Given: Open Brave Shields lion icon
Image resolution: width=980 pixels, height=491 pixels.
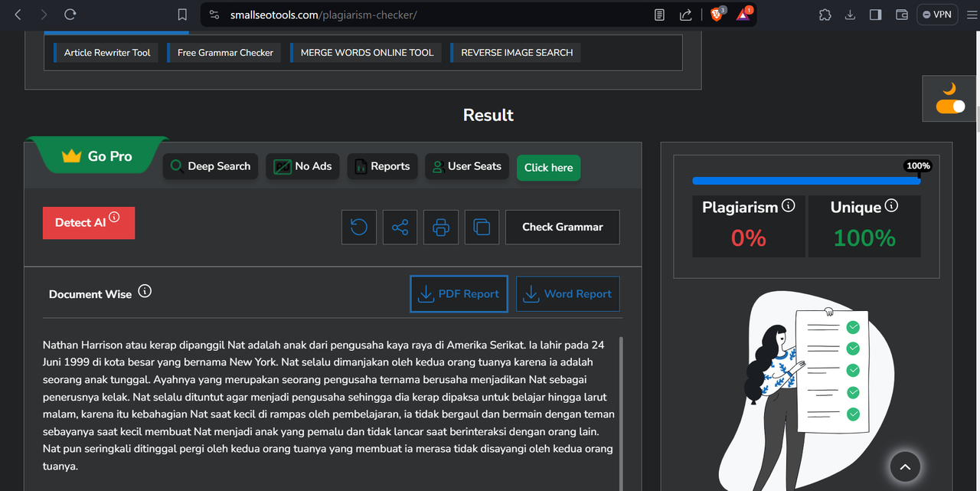Looking at the screenshot, I should coord(717,14).
